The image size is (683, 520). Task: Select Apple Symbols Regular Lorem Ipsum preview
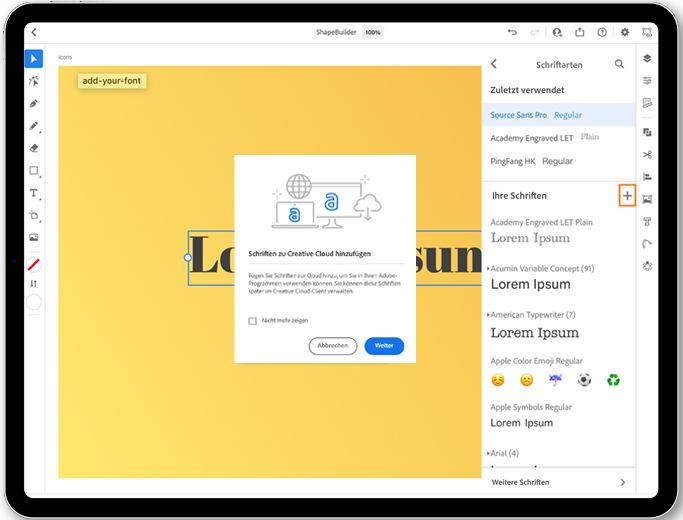coord(522,423)
